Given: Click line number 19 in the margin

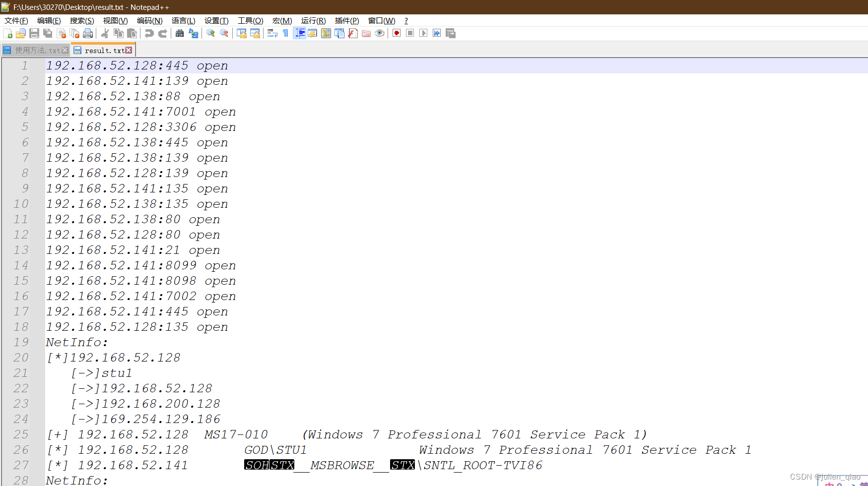Looking at the screenshot, I should 21,342.
